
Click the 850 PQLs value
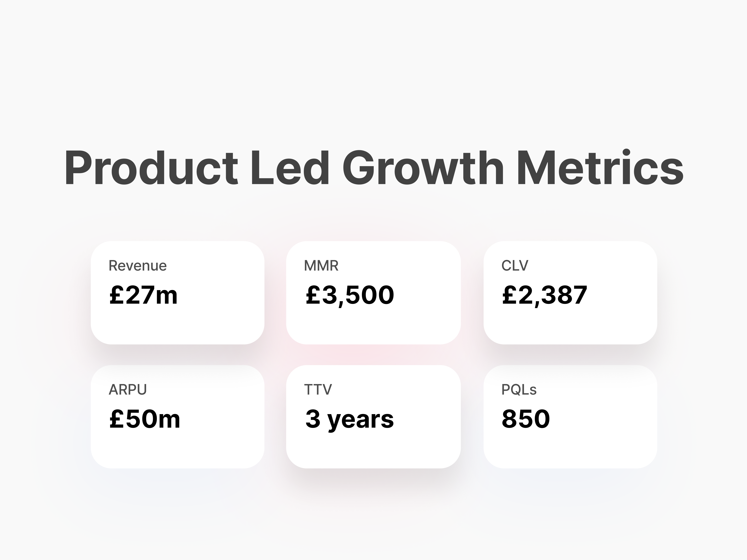tap(526, 419)
